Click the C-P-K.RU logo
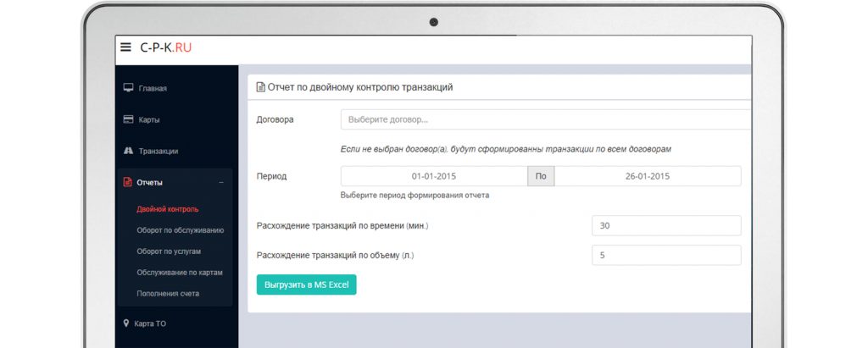The image size is (868, 348). pos(166,47)
